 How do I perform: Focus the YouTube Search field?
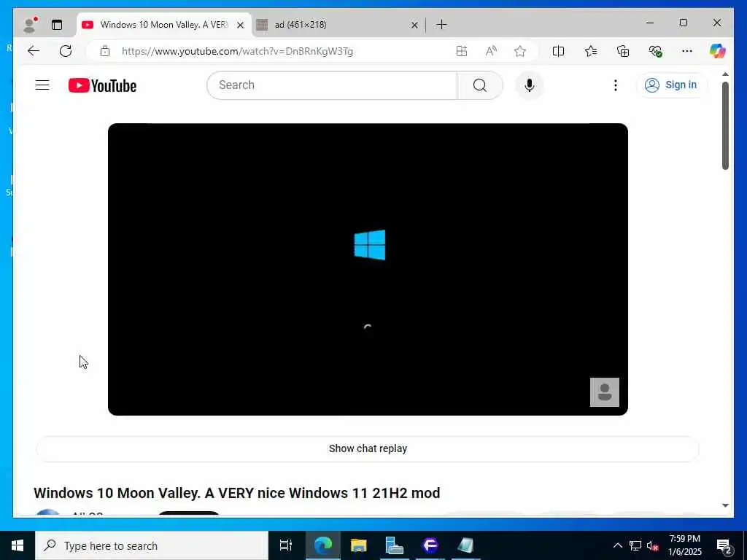(332, 85)
